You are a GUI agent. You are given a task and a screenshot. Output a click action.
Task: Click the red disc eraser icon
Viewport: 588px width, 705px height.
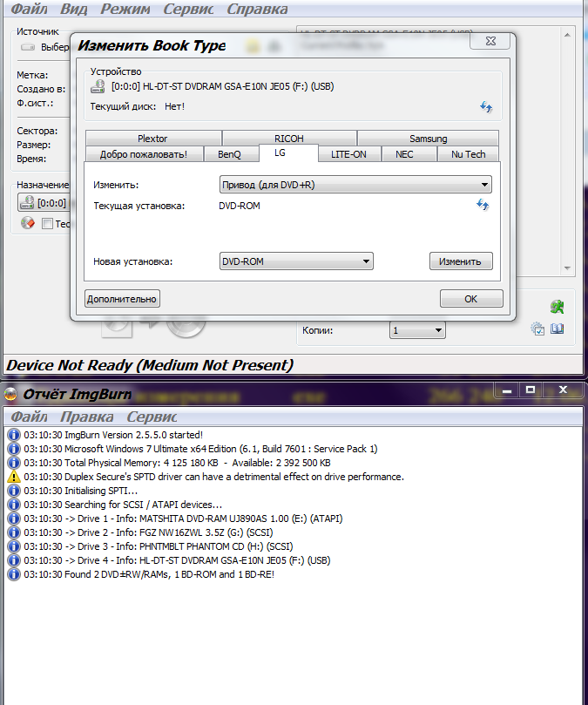tap(27, 222)
